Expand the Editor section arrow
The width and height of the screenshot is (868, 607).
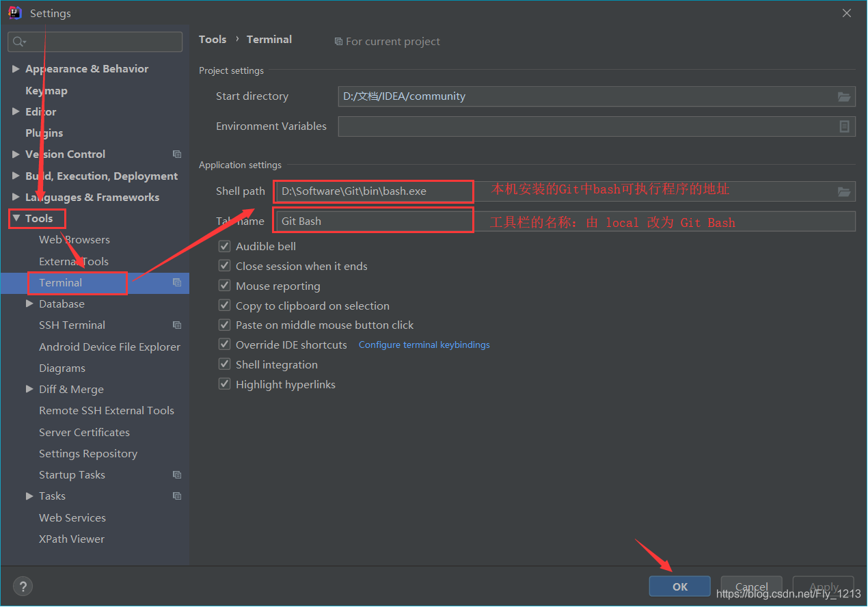tap(16, 111)
